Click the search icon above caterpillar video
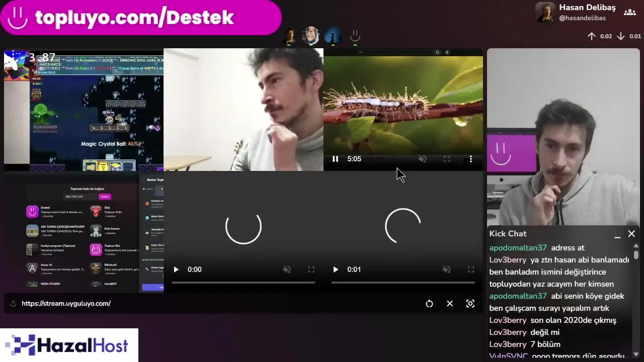This screenshot has height=362, width=644. pyautogui.click(x=437, y=52)
